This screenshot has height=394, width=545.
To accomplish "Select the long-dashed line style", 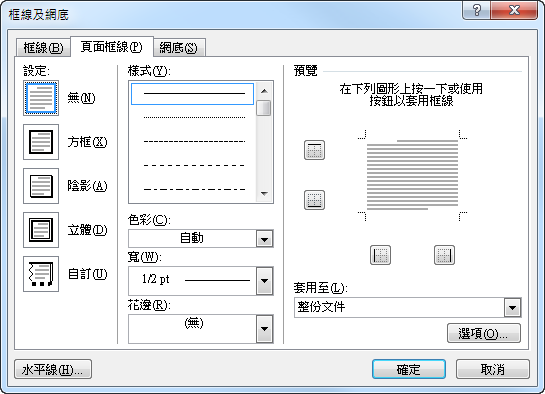I will [194, 165].
